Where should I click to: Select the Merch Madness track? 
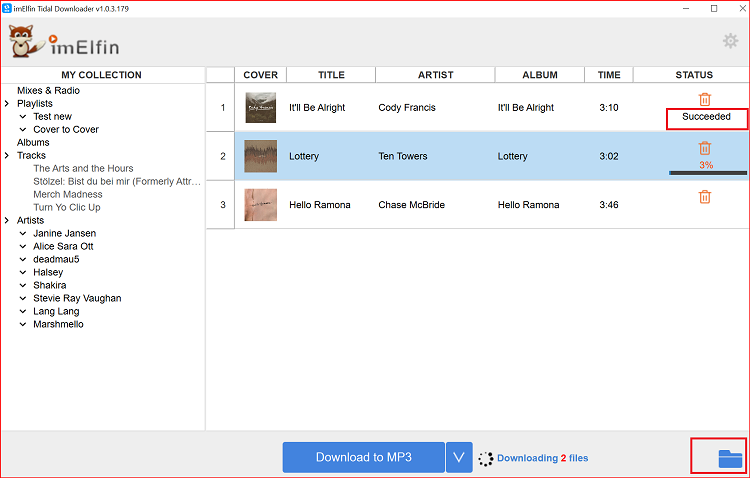[x=67, y=194]
